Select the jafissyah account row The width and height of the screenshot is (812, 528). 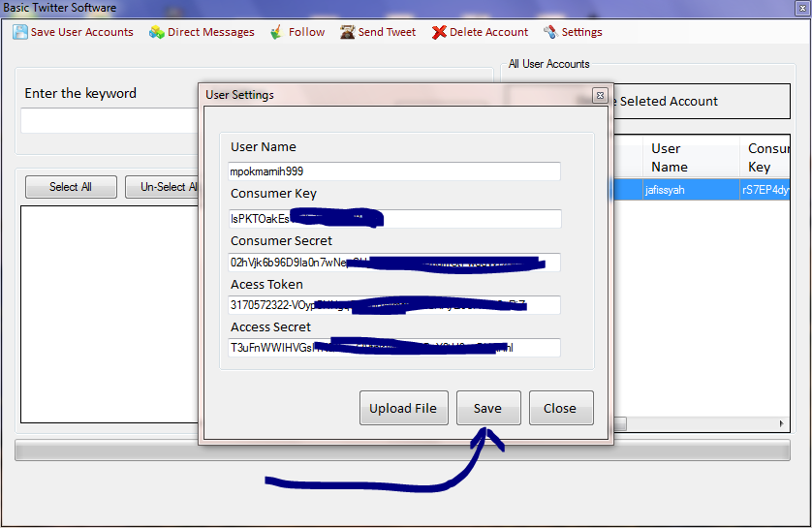click(x=702, y=190)
